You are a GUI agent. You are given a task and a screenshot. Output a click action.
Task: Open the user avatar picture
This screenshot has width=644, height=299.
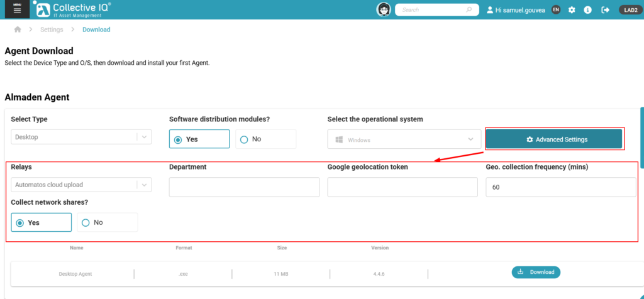pyautogui.click(x=384, y=9)
